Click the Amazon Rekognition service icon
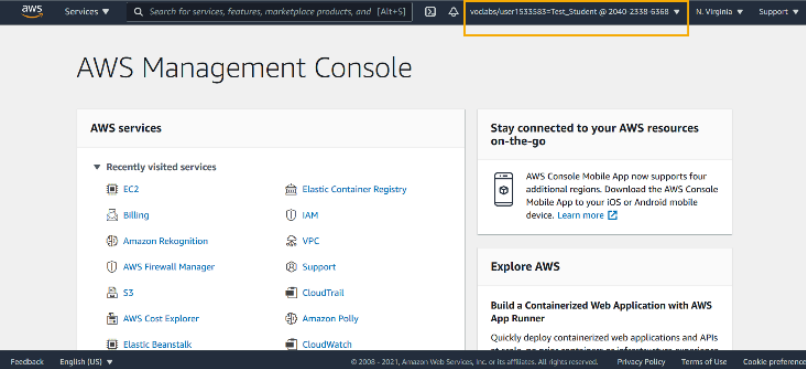Screen dimensions: 806x369 pyautogui.click(x=112, y=241)
